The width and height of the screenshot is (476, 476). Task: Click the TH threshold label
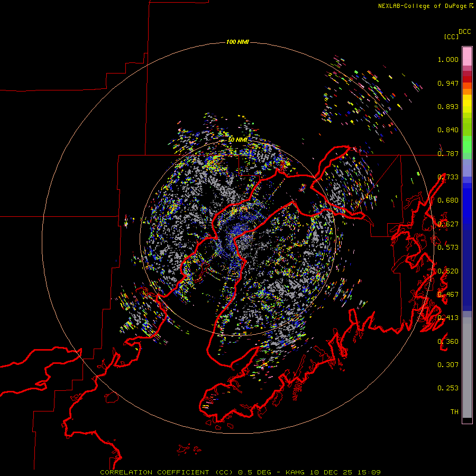pos(454,412)
